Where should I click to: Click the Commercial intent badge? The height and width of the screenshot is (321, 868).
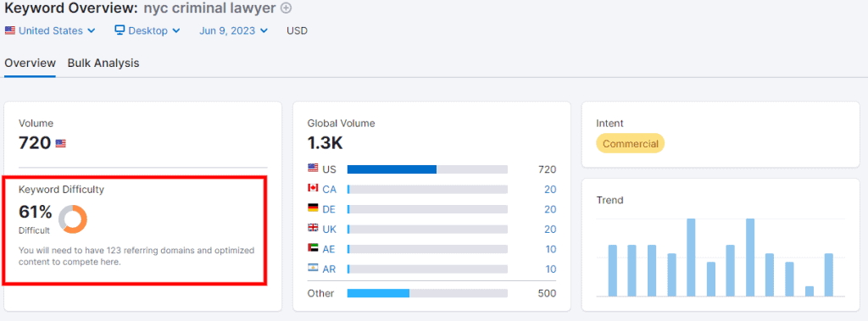point(630,144)
